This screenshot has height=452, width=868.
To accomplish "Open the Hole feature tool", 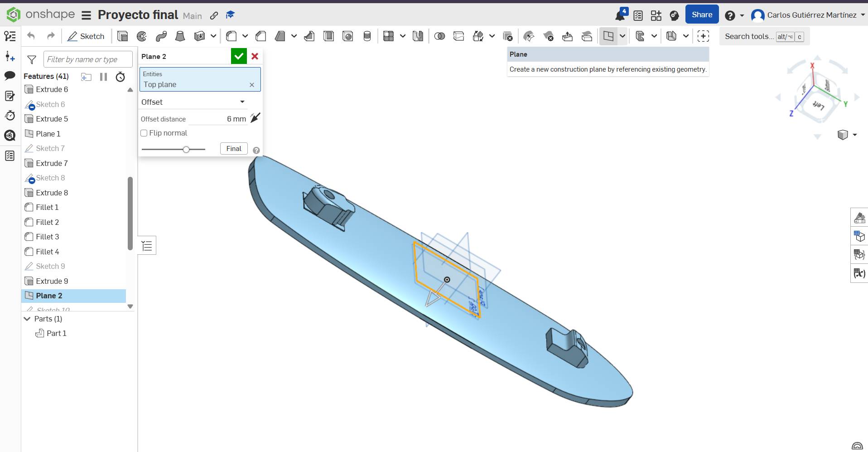I will point(348,36).
